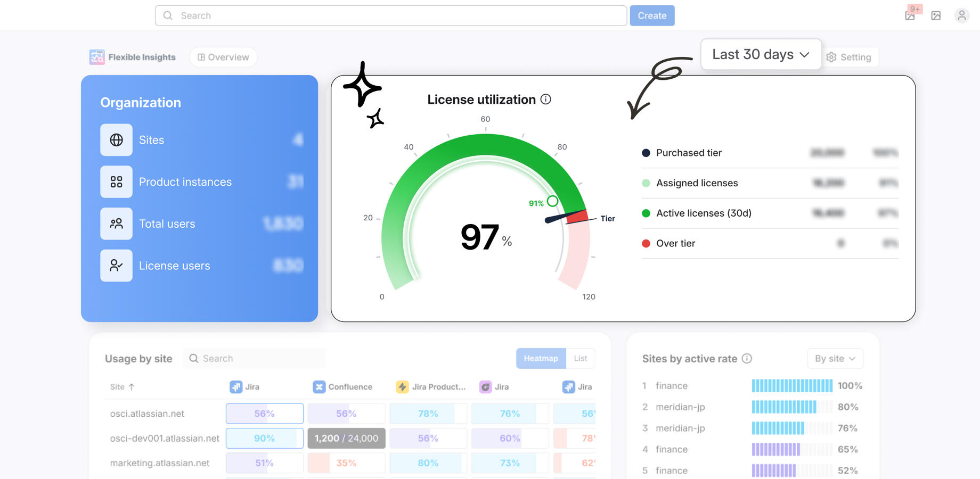The height and width of the screenshot is (479, 980).
Task: Click the magnifier icon in top search bar
Action: click(x=168, y=15)
